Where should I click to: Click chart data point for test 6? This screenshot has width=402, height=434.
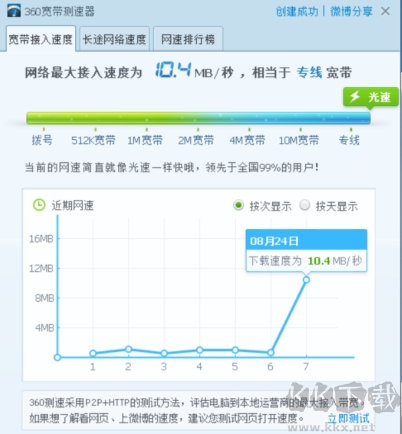(x=271, y=352)
